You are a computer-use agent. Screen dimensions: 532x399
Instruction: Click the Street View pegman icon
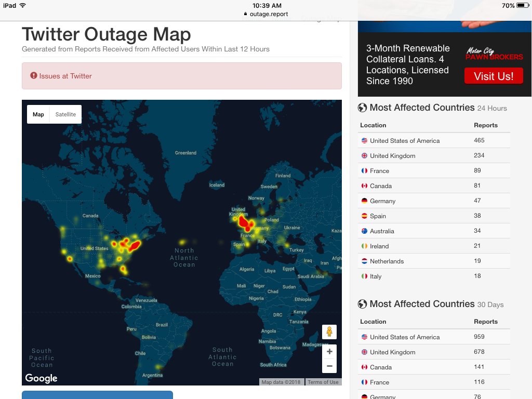329,331
